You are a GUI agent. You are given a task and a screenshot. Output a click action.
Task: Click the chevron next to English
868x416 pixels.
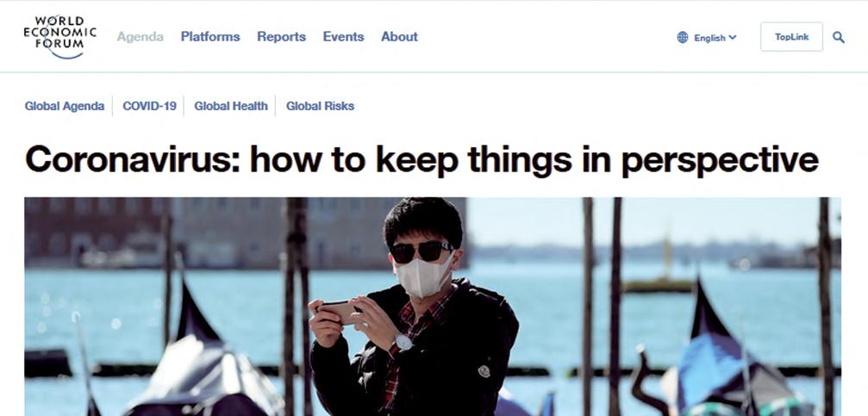[733, 38]
